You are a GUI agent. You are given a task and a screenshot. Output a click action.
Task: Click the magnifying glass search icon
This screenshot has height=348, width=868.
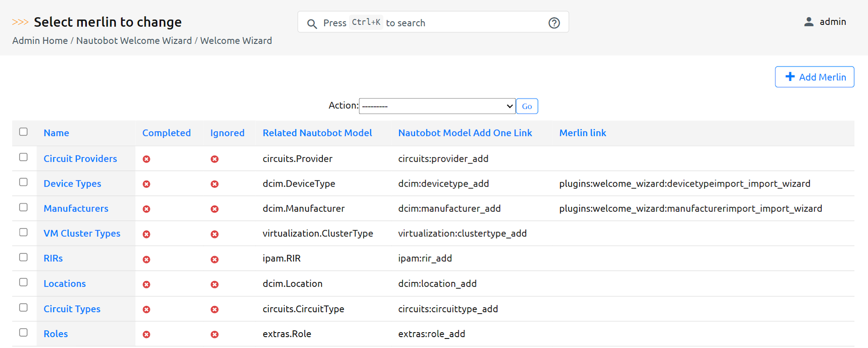pos(312,24)
